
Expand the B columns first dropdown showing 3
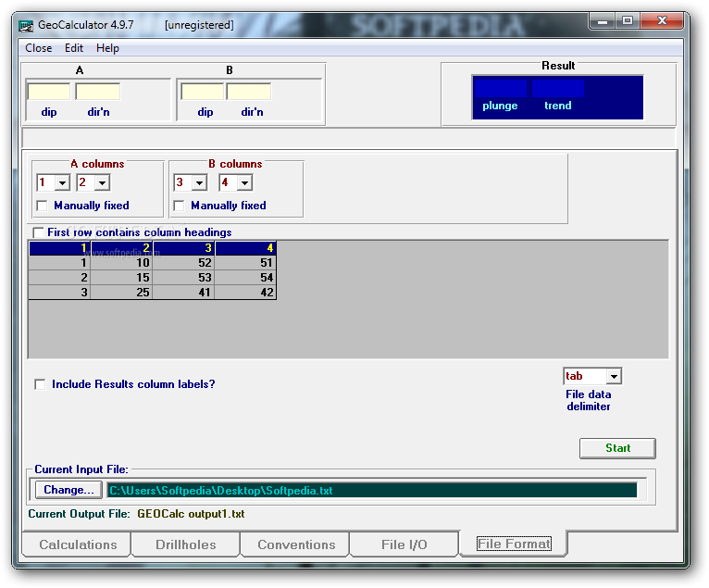199,183
